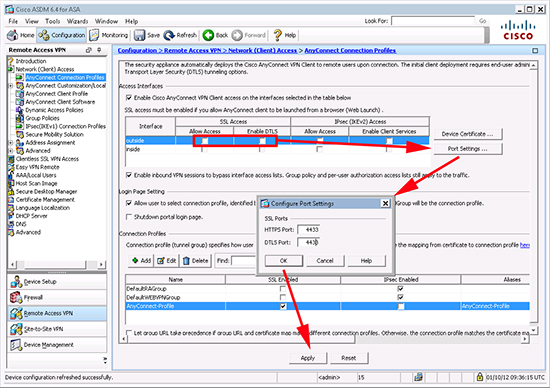
Task: Select Introduction tree item
Action: (x=31, y=61)
